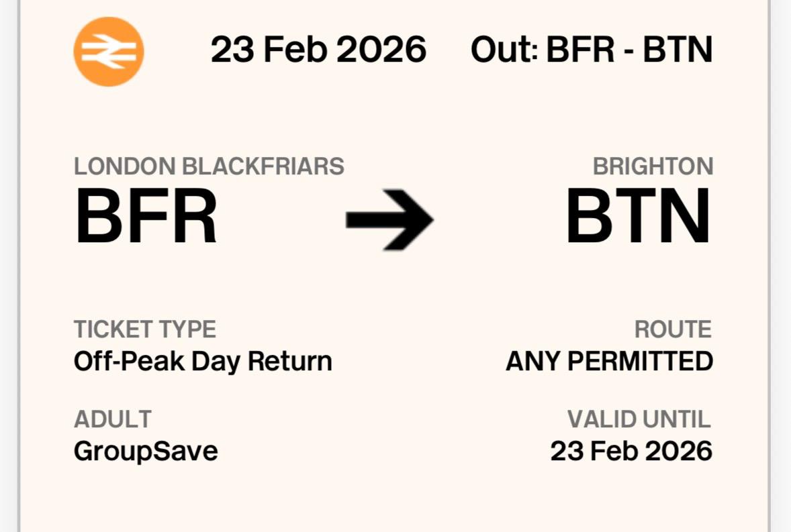The width and height of the screenshot is (791, 532).
Task: Select the date 23 Feb 2026 header
Action: [x=318, y=50]
